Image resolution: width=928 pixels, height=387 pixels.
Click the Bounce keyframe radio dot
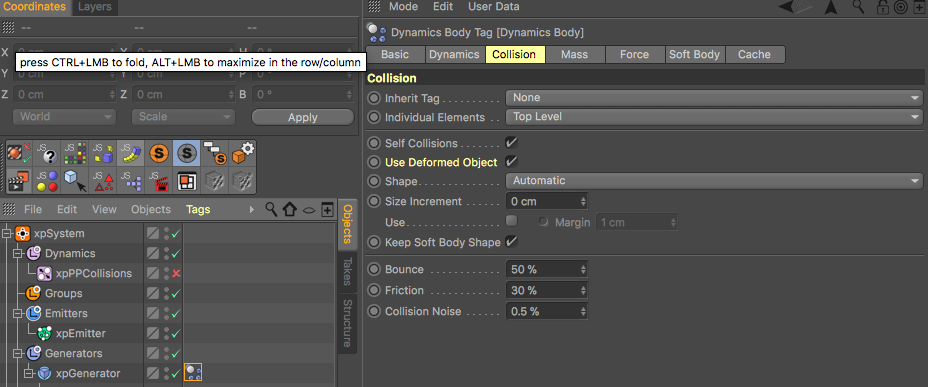pyautogui.click(x=374, y=269)
